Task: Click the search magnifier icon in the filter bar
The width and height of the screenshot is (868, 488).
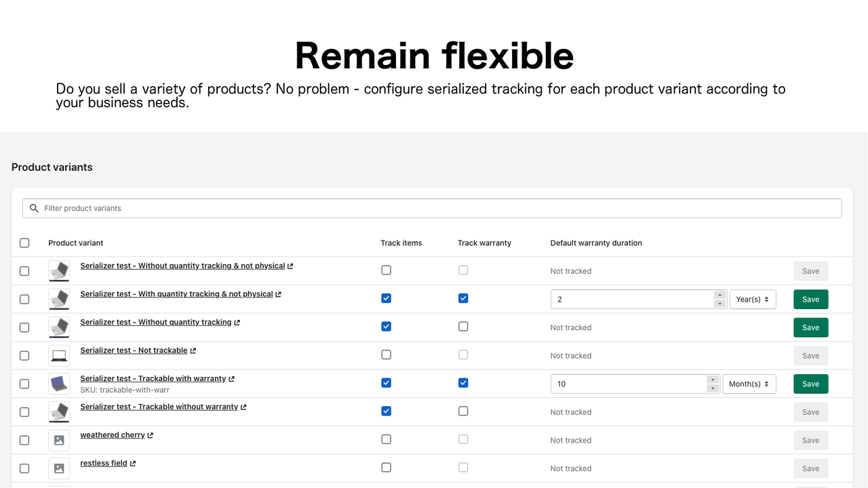Action: (x=34, y=208)
